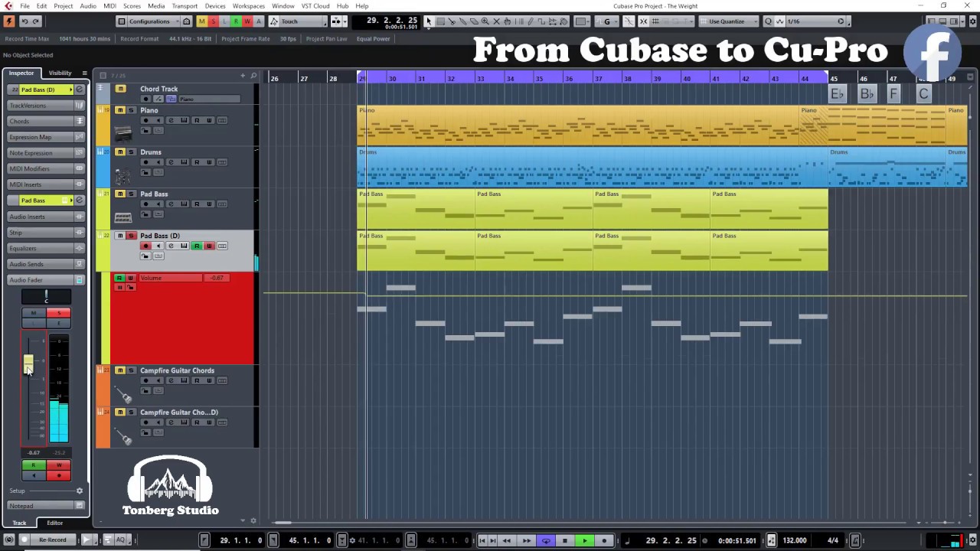Switch to the Editor tab
The width and height of the screenshot is (980, 551).
54,523
